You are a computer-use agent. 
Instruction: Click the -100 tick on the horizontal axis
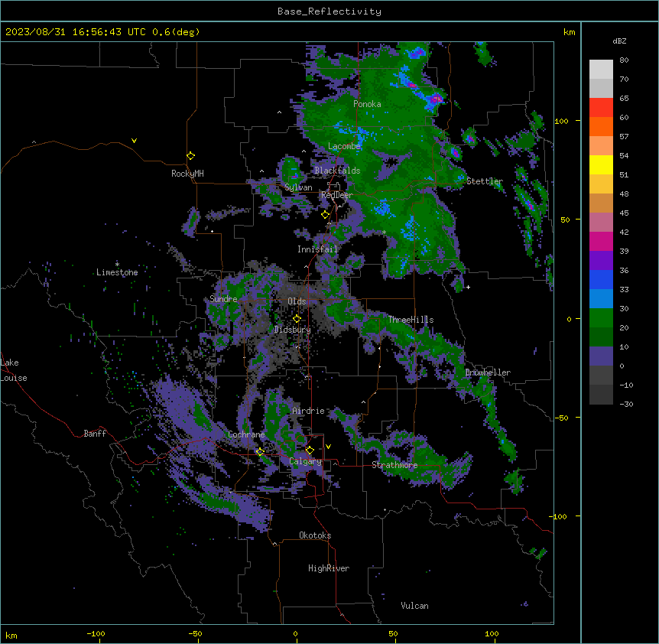96,633
